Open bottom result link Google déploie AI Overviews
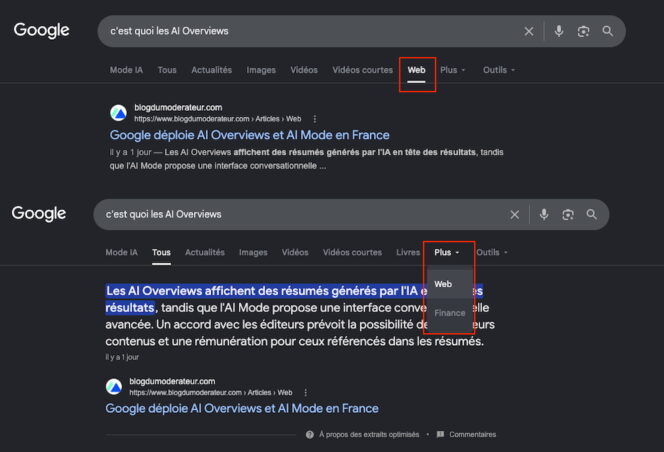This screenshot has width=664, height=452. coord(242,408)
